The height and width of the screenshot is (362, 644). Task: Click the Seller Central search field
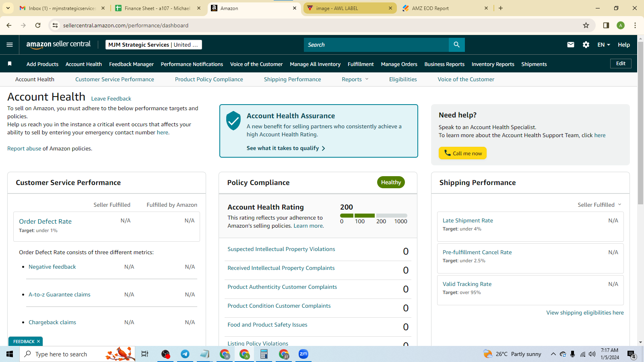pos(376,45)
